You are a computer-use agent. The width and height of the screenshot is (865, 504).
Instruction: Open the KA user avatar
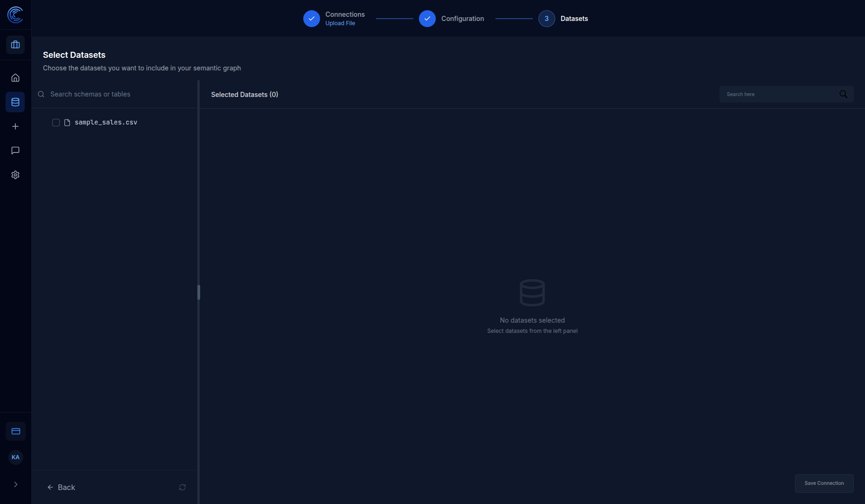click(x=15, y=457)
